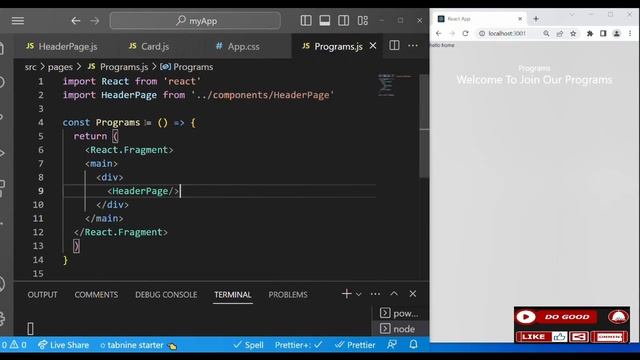
Task: Toggle the browser side panel icon
Action: point(603,33)
